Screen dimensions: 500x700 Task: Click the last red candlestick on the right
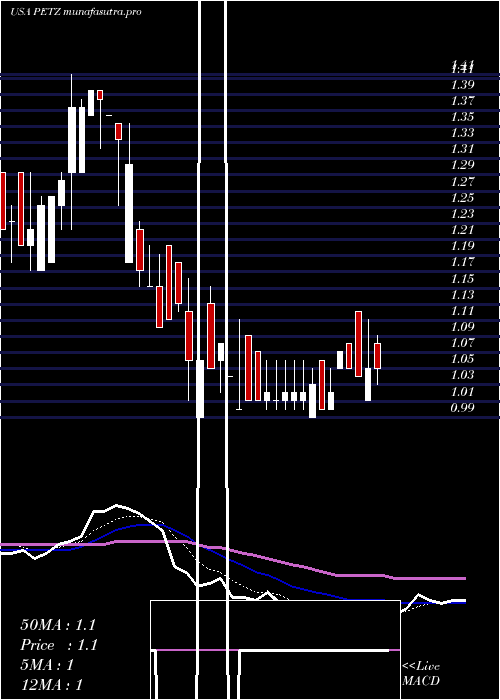(x=378, y=356)
